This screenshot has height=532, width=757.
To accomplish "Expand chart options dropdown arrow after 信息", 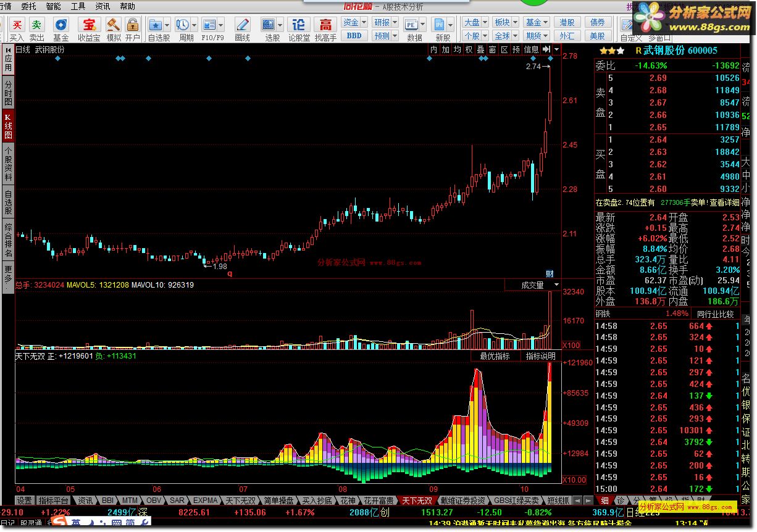I will point(557,49).
